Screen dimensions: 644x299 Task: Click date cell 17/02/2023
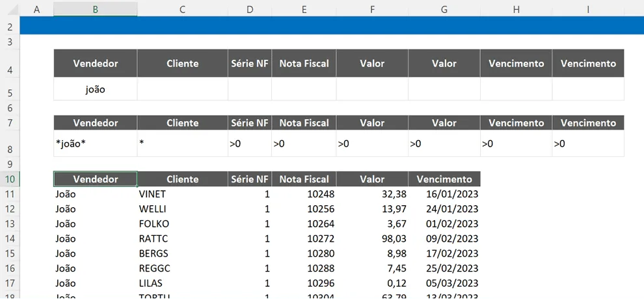[444, 253]
